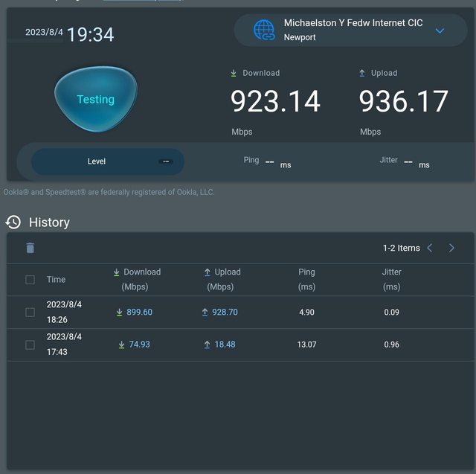Click the 18.48 upload value
Image resolution: width=476 pixels, height=474 pixels.
(x=225, y=345)
